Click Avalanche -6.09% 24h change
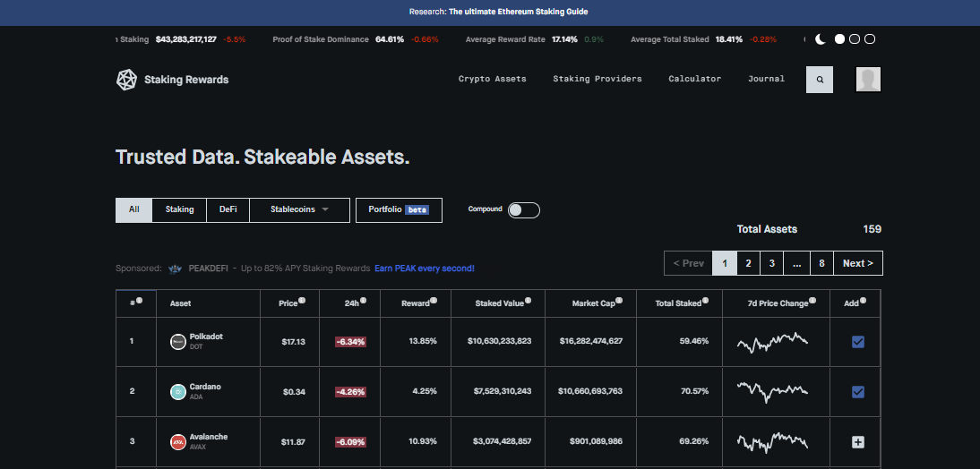The image size is (980, 469). [350, 441]
